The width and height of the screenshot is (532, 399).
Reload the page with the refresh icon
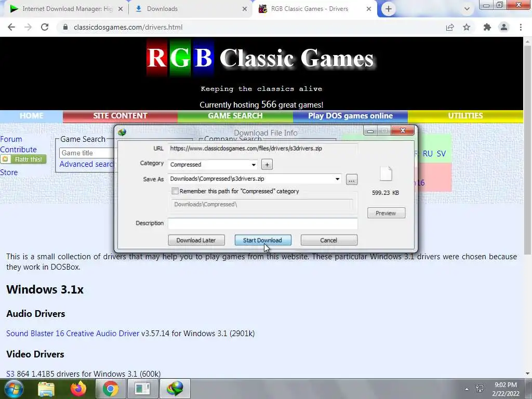[x=45, y=27]
